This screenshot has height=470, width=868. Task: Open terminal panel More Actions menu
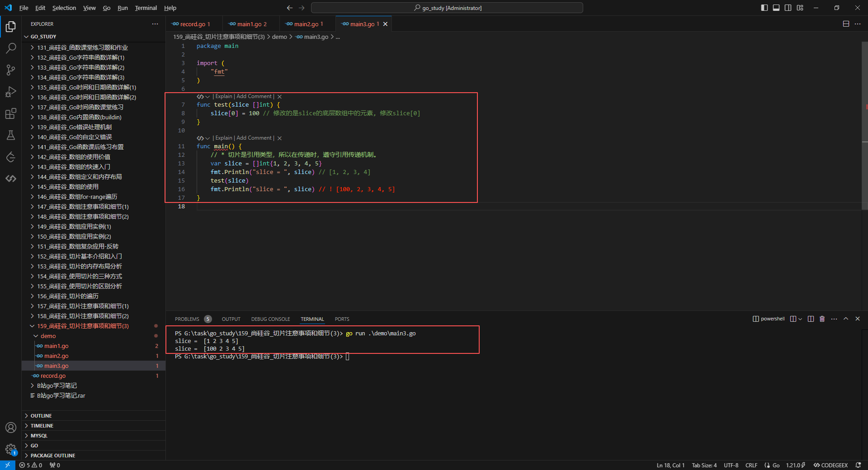tap(834, 319)
